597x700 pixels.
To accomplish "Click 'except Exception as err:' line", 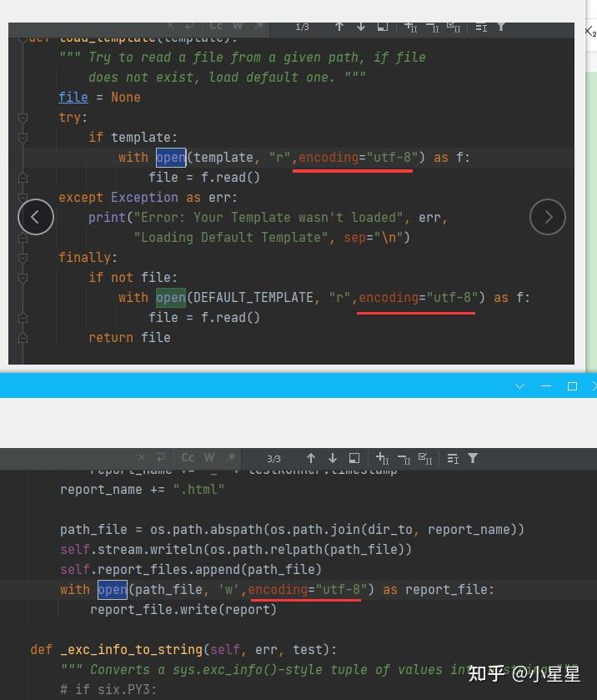I will [x=148, y=198].
